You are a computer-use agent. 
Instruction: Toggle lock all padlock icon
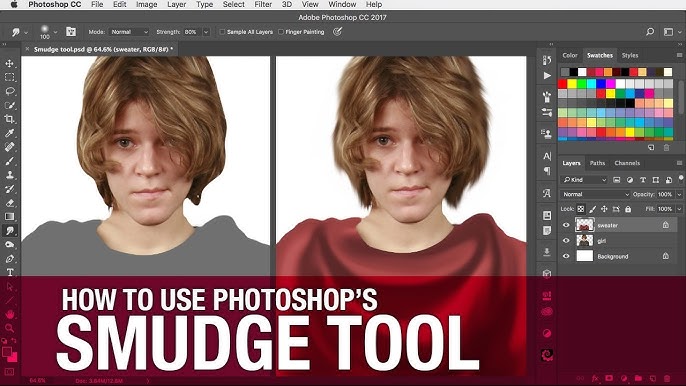[628, 209]
